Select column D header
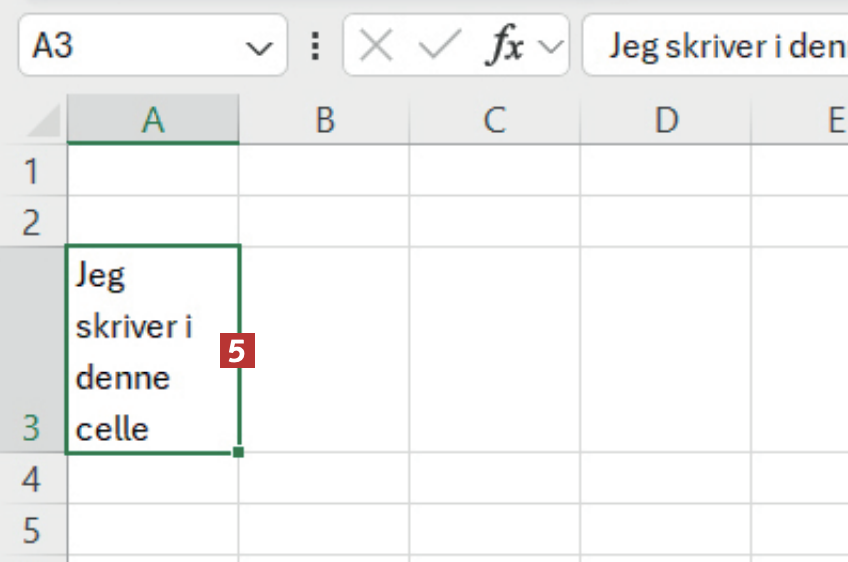The image size is (848, 562). (x=665, y=120)
